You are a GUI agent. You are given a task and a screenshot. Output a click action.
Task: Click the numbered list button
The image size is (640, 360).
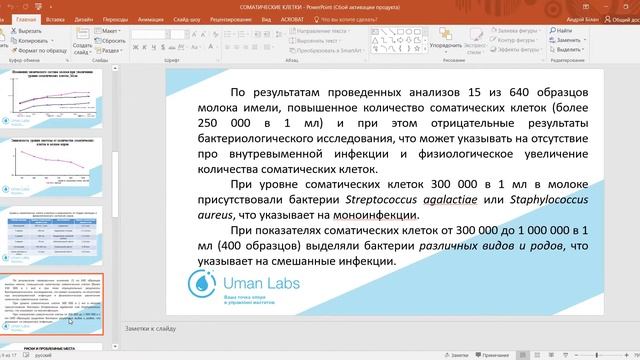[242, 34]
